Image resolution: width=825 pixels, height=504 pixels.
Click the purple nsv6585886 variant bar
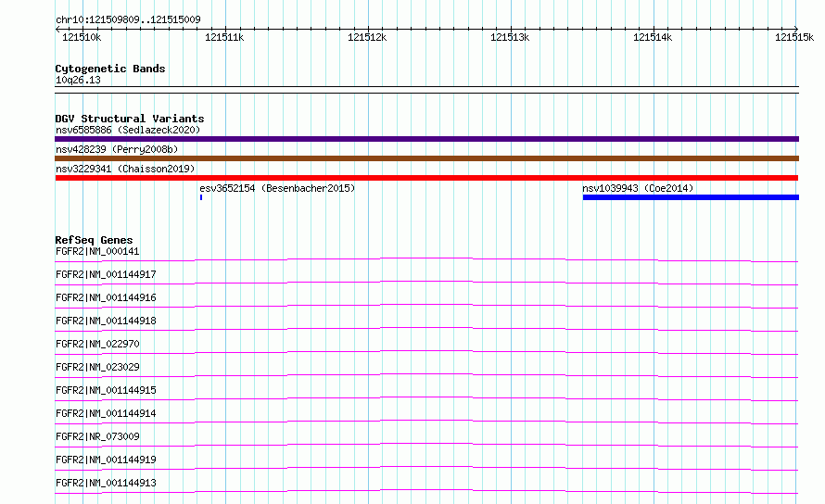(426, 139)
